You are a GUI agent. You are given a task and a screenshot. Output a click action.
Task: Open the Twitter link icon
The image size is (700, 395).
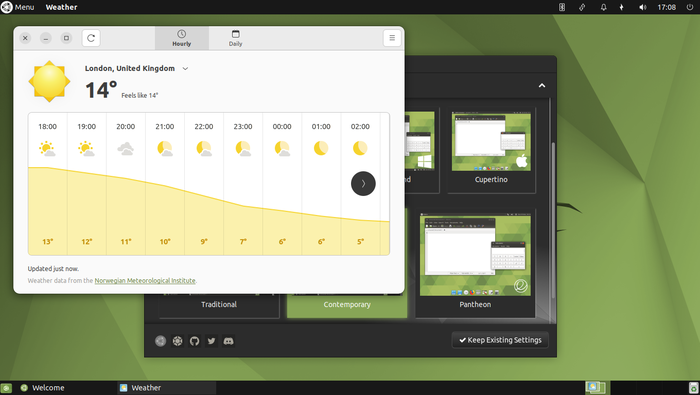pos(211,341)
